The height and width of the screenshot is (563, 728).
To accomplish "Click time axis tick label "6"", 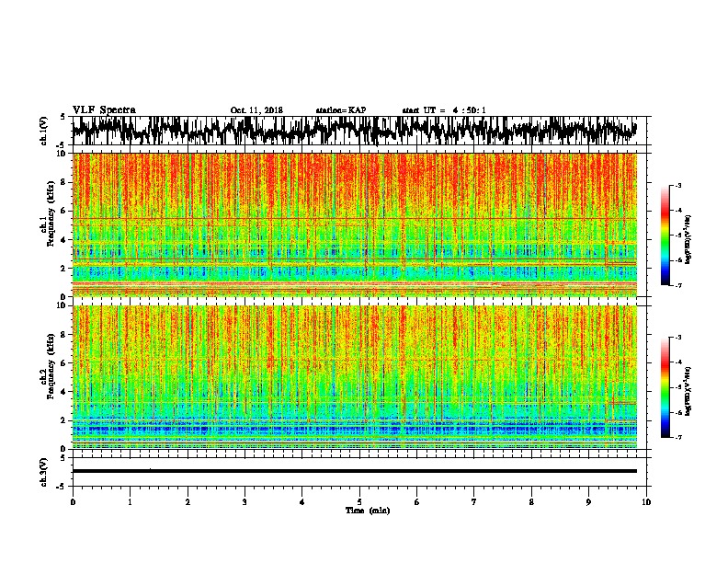I will (417, 502).
